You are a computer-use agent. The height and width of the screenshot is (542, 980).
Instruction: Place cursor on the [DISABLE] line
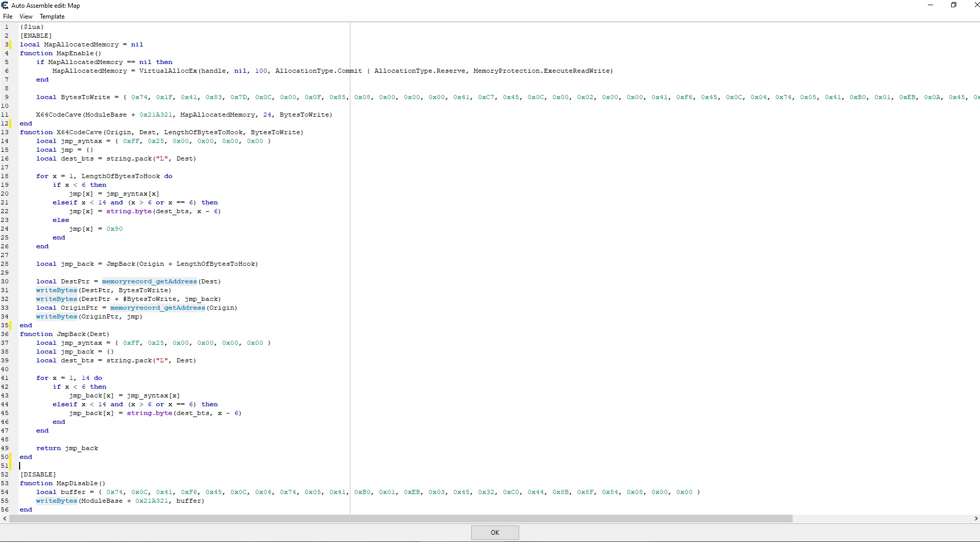click(x=38, y=474)
